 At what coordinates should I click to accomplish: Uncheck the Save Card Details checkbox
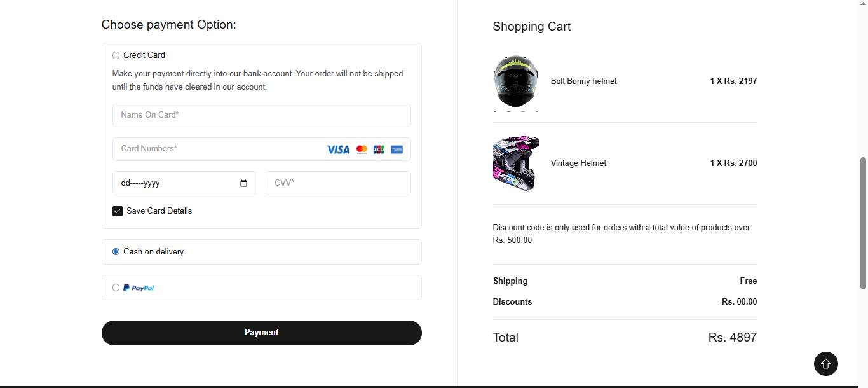pos(118,211)
